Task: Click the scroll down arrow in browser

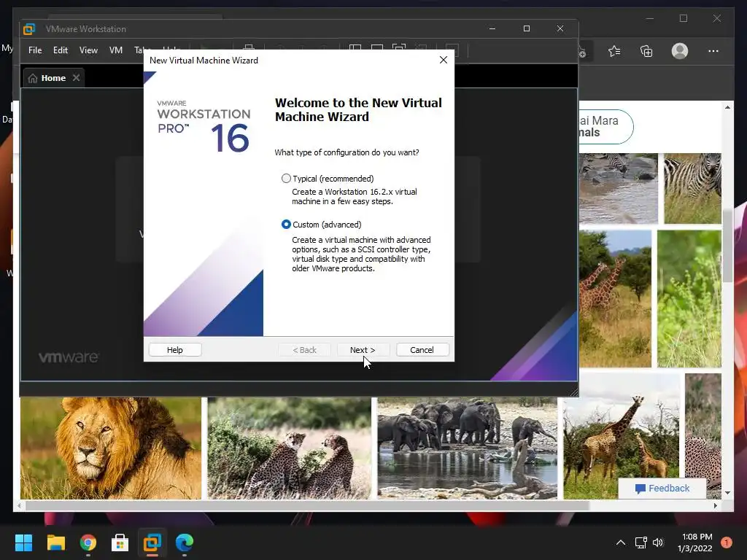Action: click(x=727, y=493)
